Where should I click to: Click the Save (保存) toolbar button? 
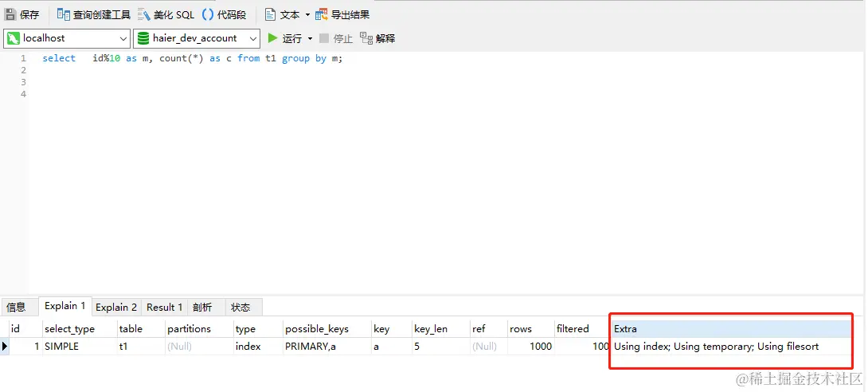(x=22, y=15)
